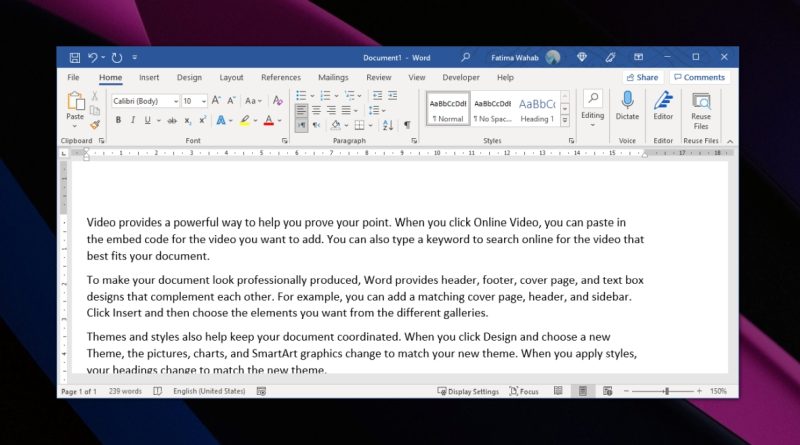Set right-to-left text direction
Screen dimensions: 800x445
click(x=317, y=125)
